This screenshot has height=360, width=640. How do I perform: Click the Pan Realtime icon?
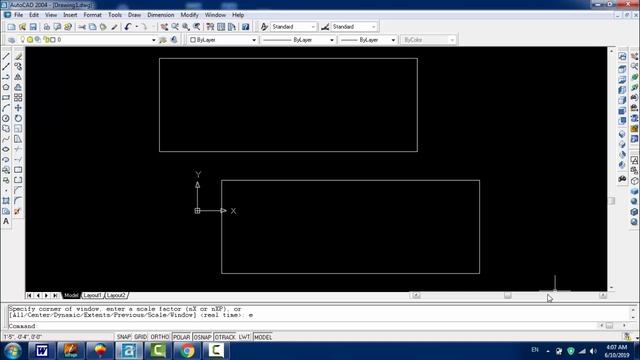[164, 27]
